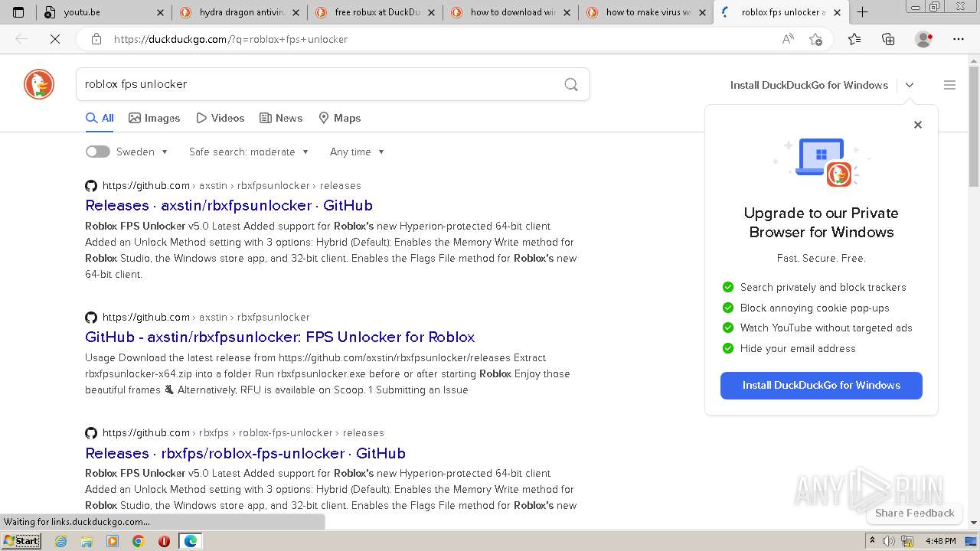This screenshot has height=551, width=980.
Task: Open Safe search: moderate dropdown
Action: [249, 152]
